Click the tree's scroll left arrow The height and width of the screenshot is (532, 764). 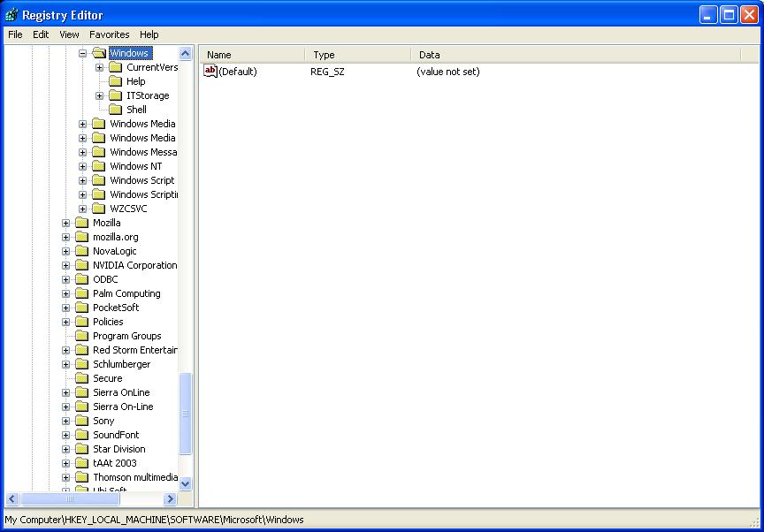click(12, 499)
